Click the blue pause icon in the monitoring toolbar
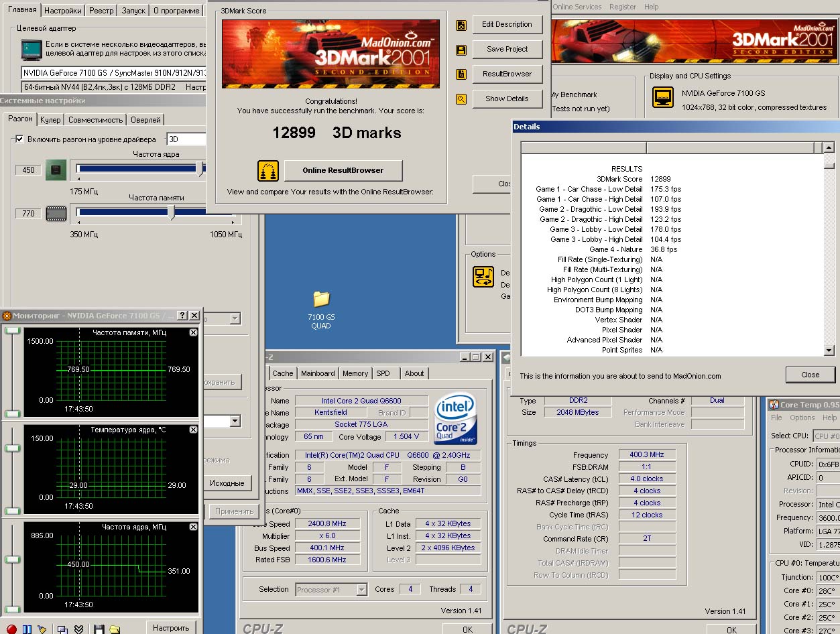Viewport: 840px width, 634px height. click(x=27, y=629)
